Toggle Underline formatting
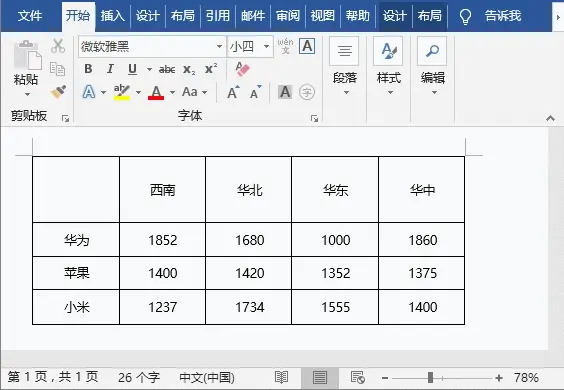564x390 pixels. click(132, 69)
